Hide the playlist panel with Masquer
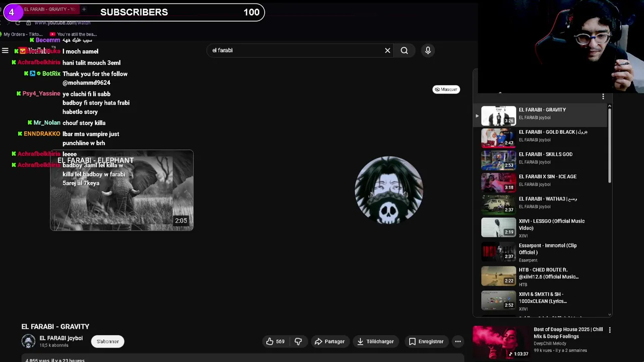The image size is (644, 362). click(446, 89)
